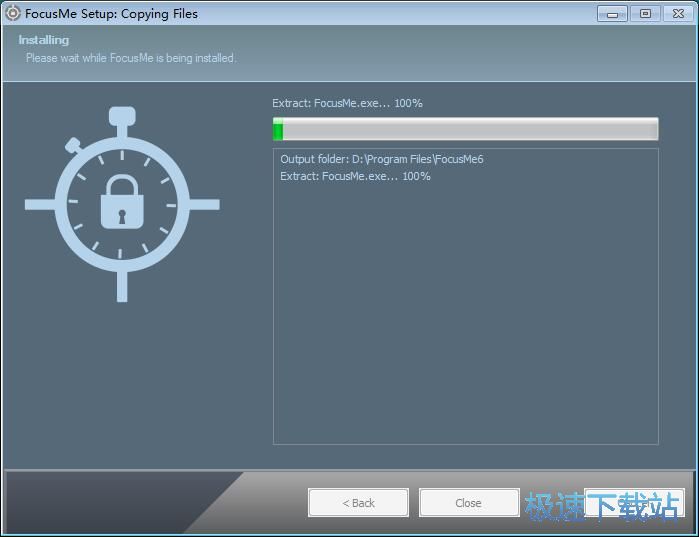Click the Back button

358,503
